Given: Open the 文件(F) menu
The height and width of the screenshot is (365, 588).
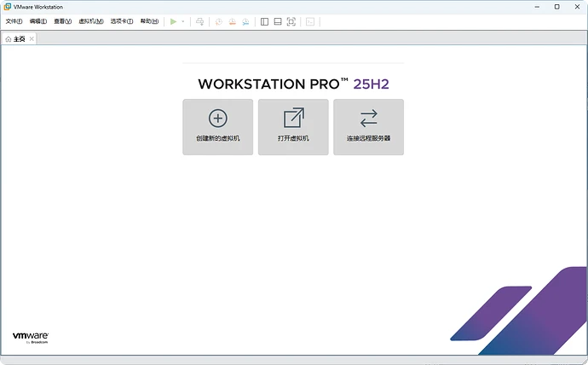Looking at the screenshot, I should click(14, 21).
